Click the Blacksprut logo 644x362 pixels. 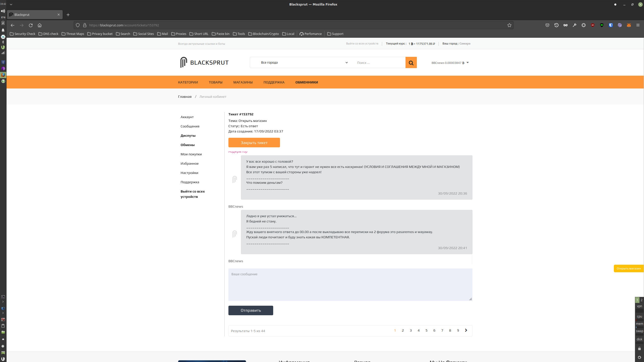click(204, 62)
